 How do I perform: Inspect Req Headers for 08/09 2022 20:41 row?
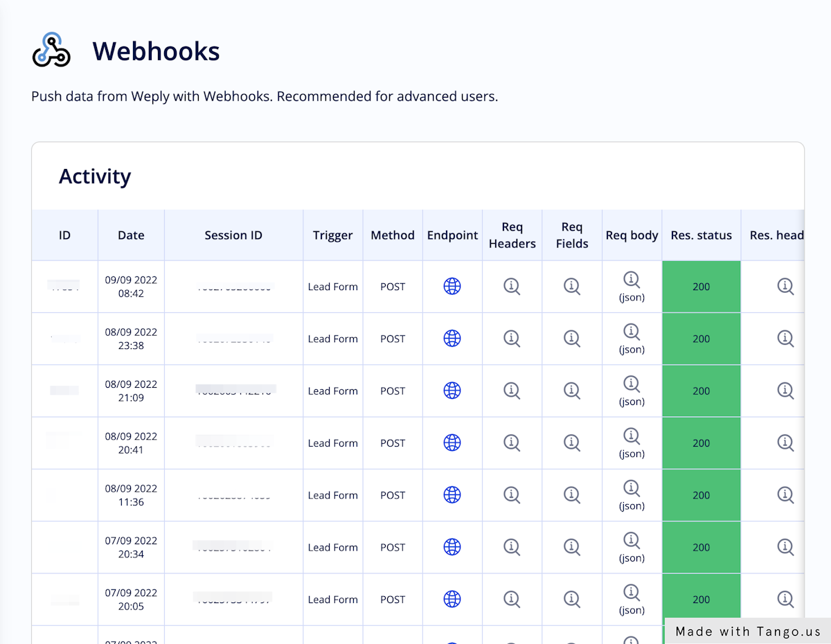[512, 442]
